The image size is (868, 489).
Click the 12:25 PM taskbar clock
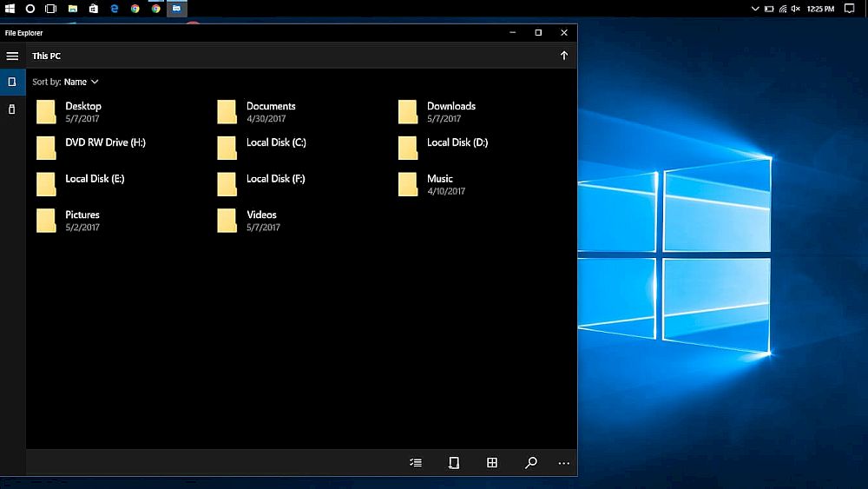[x=820, y=9]
